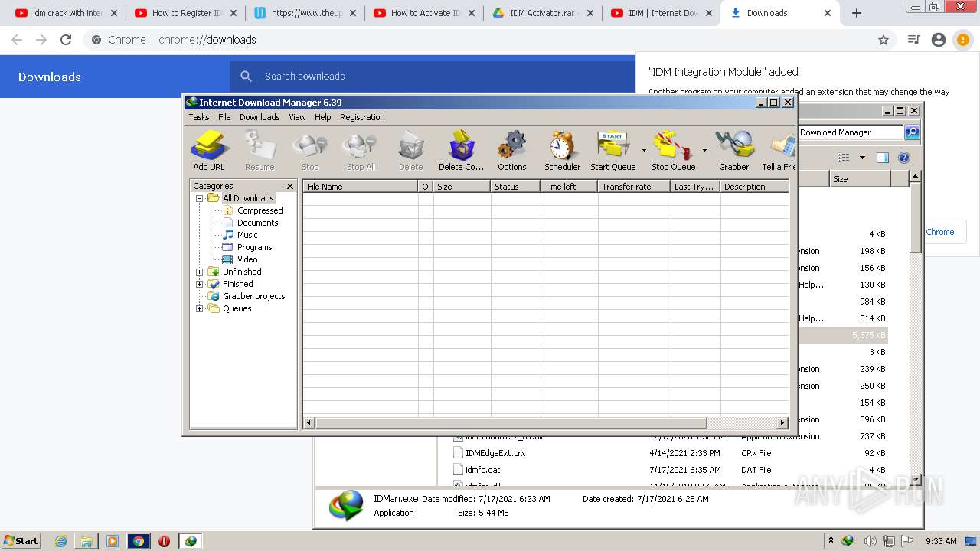Click the Tell a Friend icon
980x551 pixels.
tap(779, 150)
